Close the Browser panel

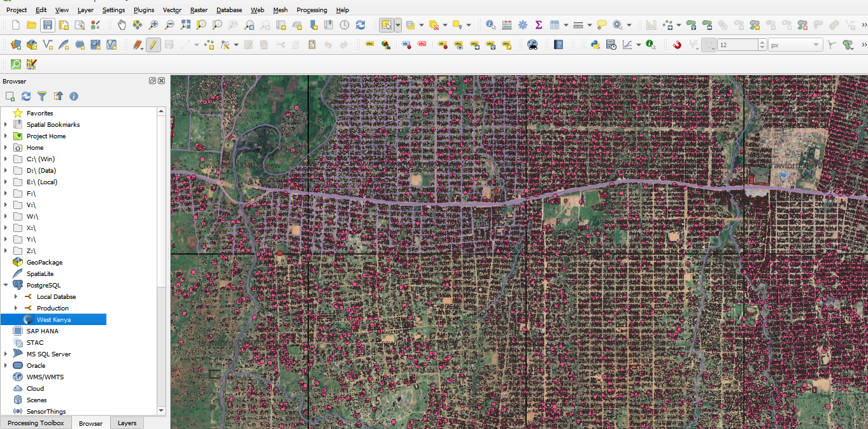click(161, 81)
